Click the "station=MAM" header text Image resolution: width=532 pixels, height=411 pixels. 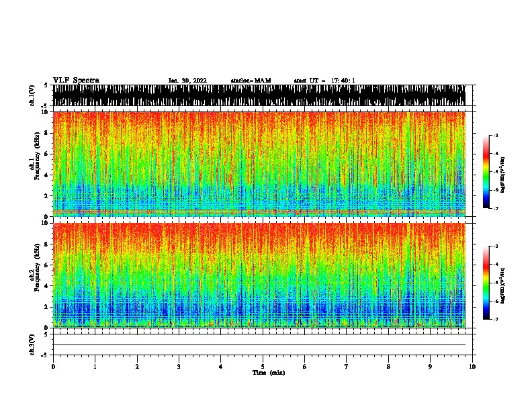coord(251,81)
